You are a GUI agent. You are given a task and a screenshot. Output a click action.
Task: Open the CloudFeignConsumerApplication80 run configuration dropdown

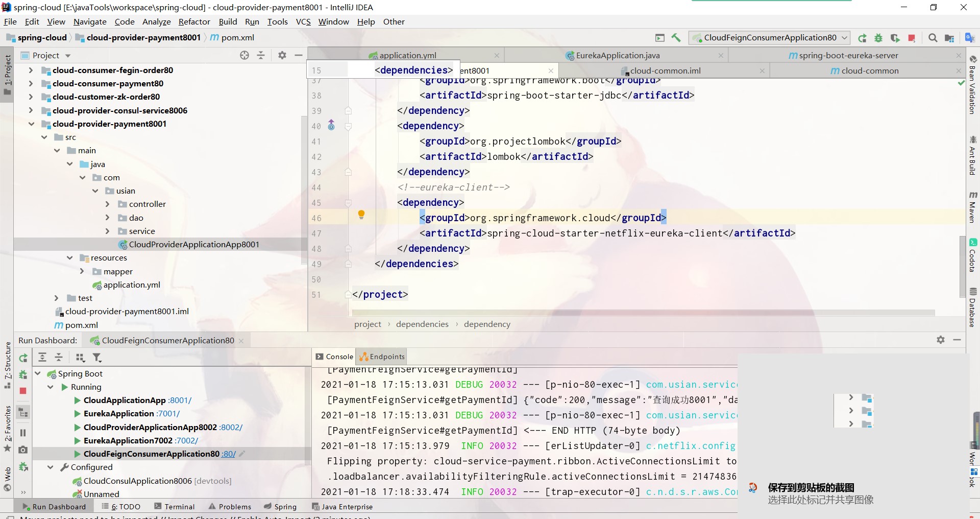[x=770, y=38]
